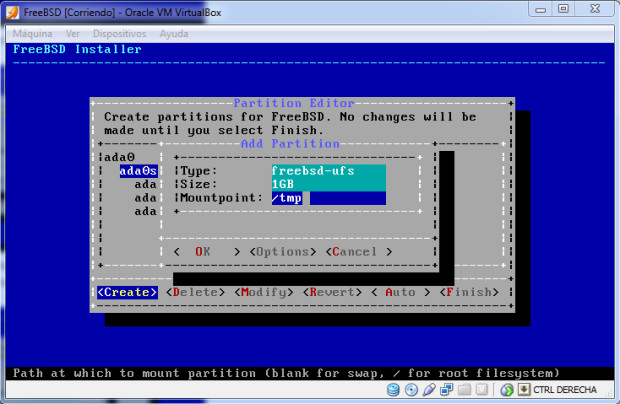Viewport: 620px width, 404px height.
Task: Click the Size field showing 1GB
Action: click(x=329, y=185)
